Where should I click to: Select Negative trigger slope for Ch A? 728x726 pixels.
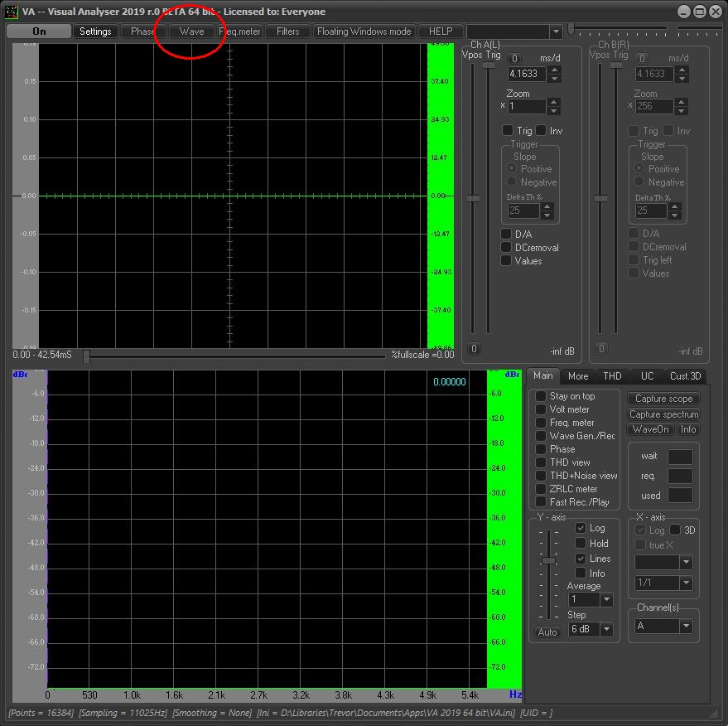pos(512,181)
